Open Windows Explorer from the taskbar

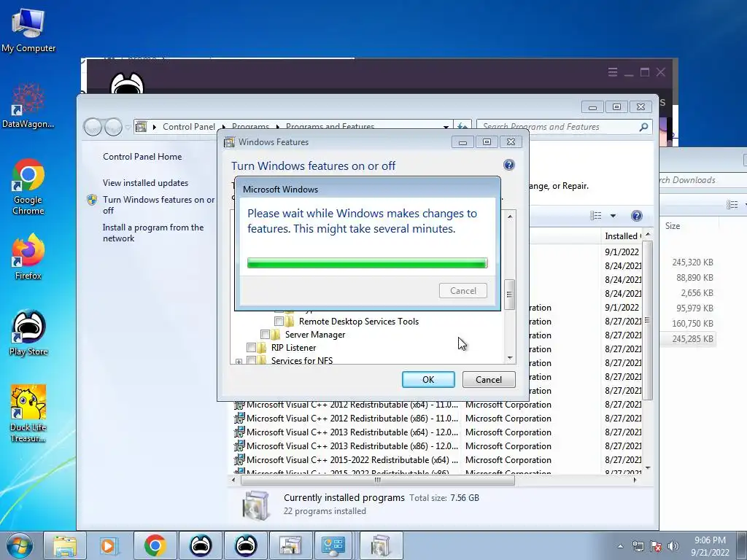pyautogui.click(x=65, y=545)
